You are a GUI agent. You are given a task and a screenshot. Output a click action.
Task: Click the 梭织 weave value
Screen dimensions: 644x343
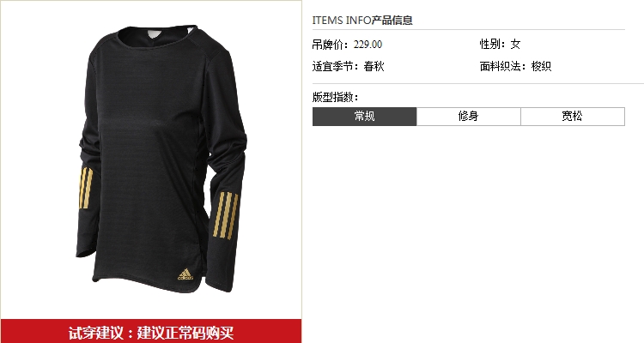pos(541,66)
